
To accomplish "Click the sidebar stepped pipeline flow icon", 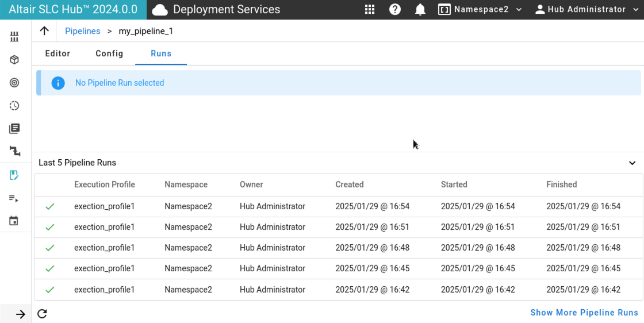I will 15,152.
